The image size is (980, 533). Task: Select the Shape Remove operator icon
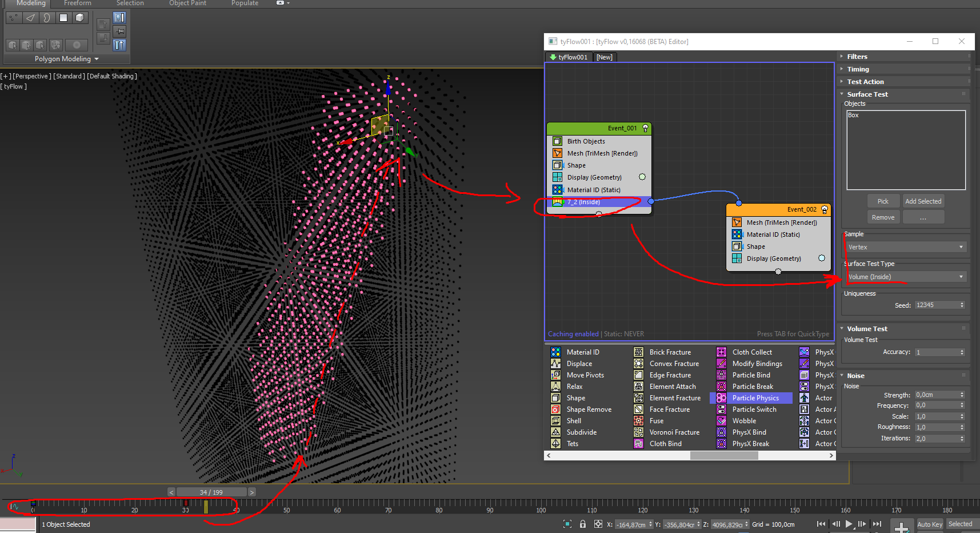[x=555, y=409]
